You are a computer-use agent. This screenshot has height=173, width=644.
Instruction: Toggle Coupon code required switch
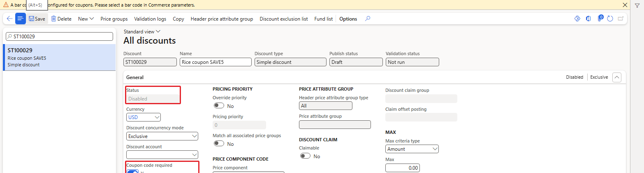click(133, 171)
